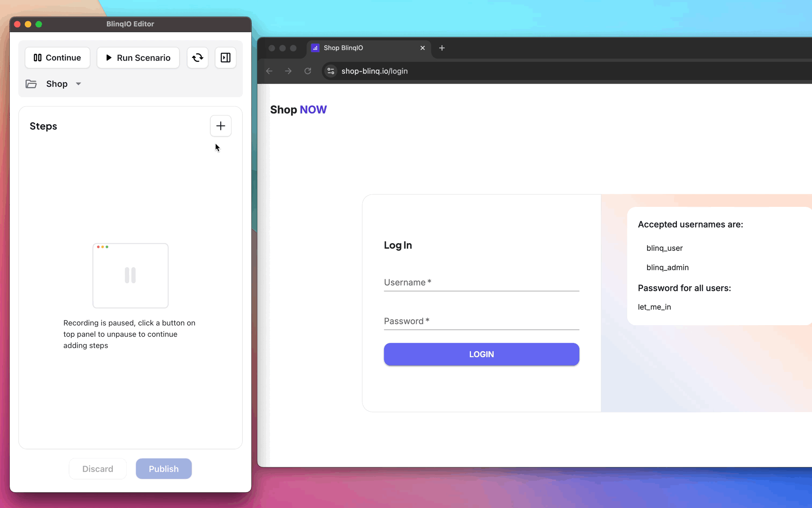
Task: Click the BlinqIO browser tab icon
Action: coord(316,48)
